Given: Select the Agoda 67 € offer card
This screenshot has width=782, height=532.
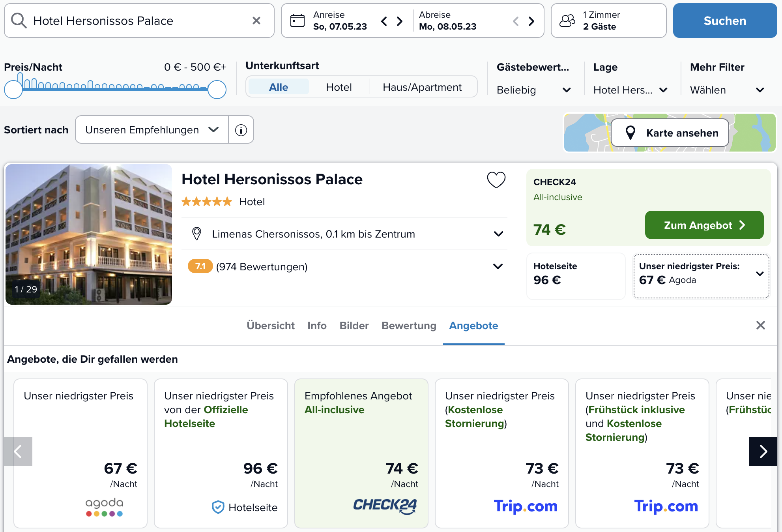Looking at the screenshot, I should tap(80, 453).
